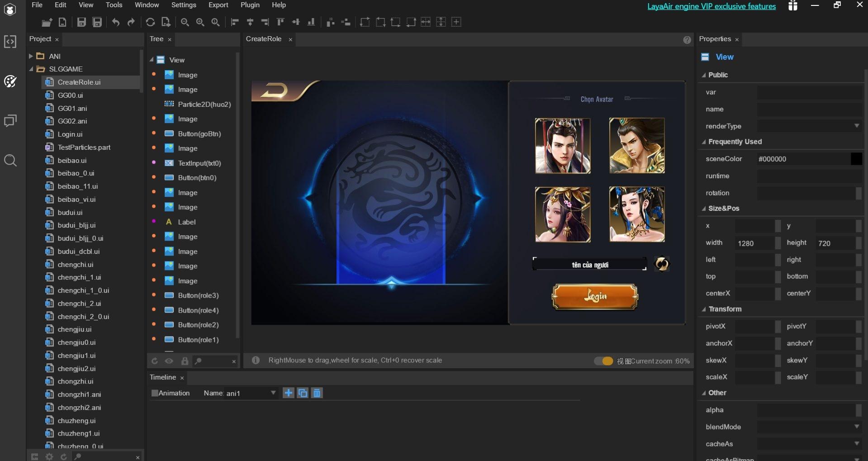Delete animation with the trash icon

pyautogui.click(x=317, y=393)
